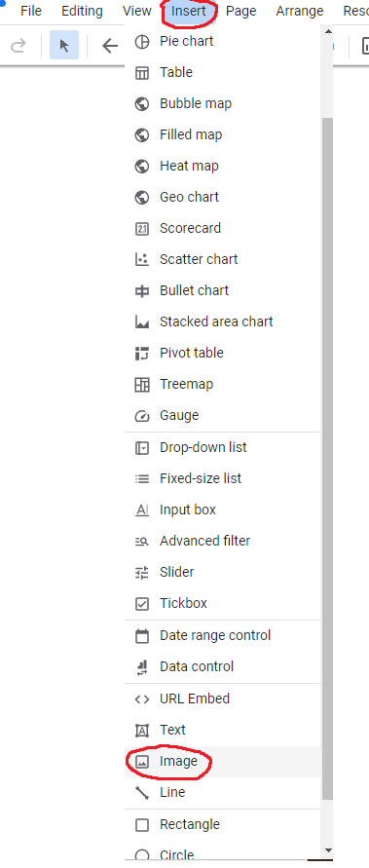Click the Stacked area chart icon
The width and height of the screenshot is (369, 868).
click(x=142, y=322)
